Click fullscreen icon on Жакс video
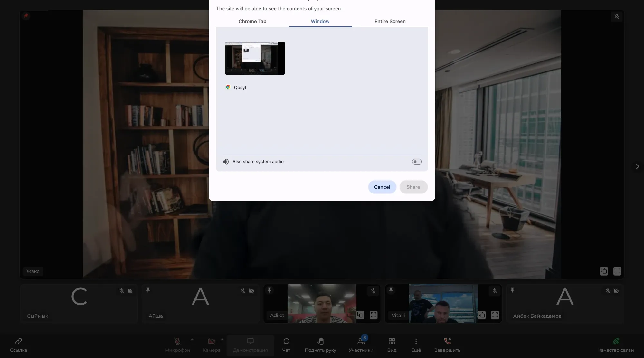This screenshot has width=644, height=358. point(617,271)
